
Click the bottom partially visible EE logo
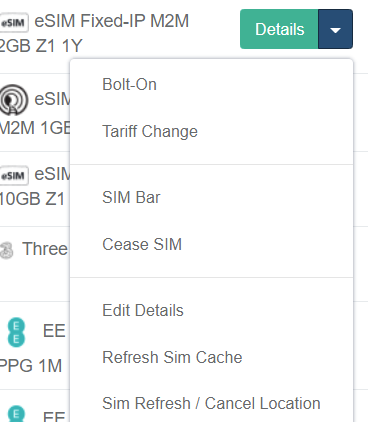[x=16, y=414]
